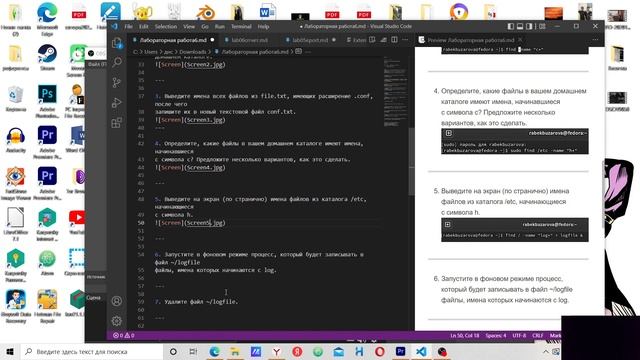This screenshot has height=360, width=640.
Task: Open the Accounts menu icon
Action: (x=117, y=301)
